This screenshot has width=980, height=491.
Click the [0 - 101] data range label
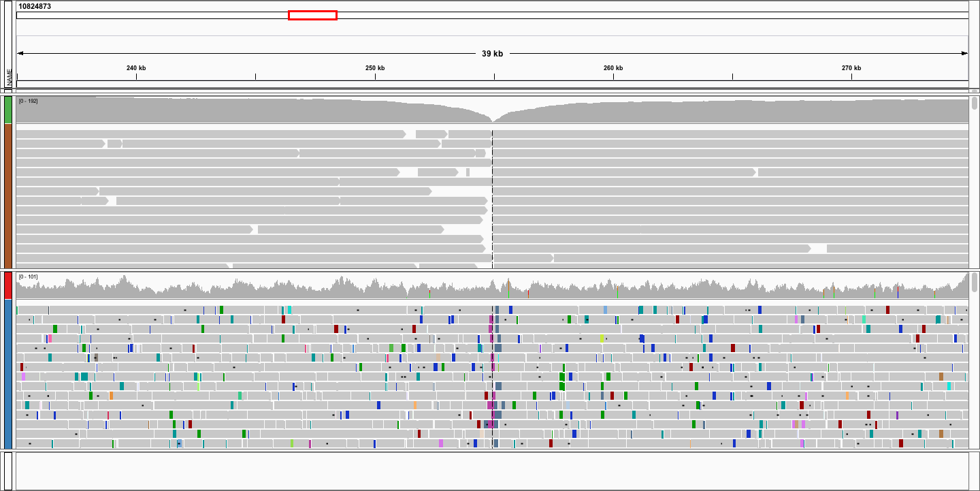pos(29,276)
